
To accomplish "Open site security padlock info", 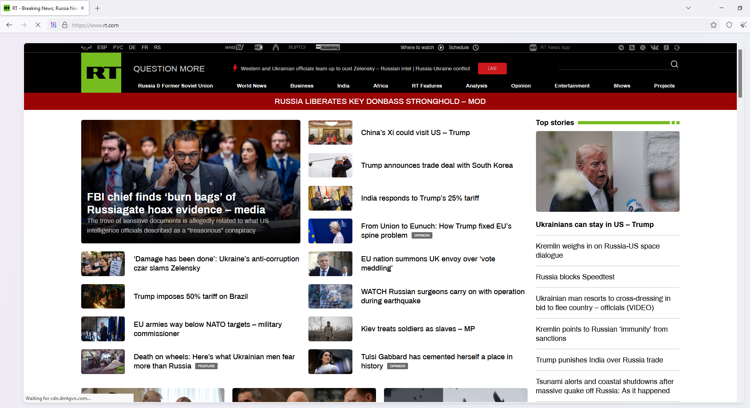I will (x=65, y=25).
